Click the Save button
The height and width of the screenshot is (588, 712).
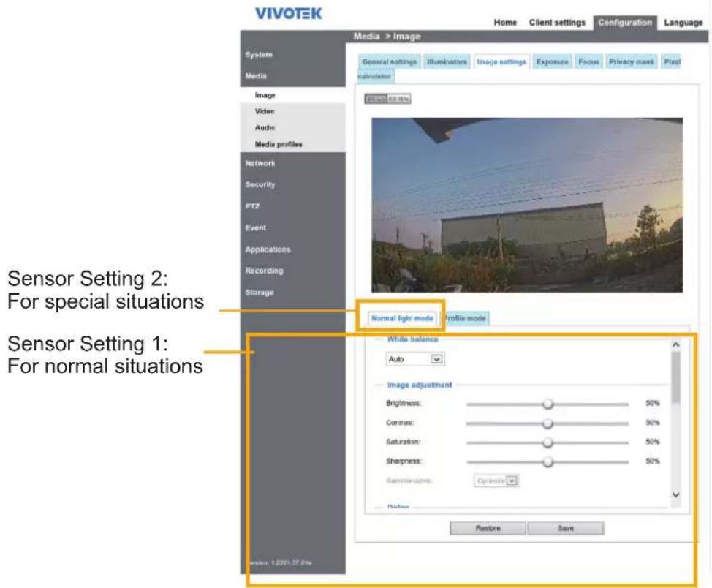[565, 528]
